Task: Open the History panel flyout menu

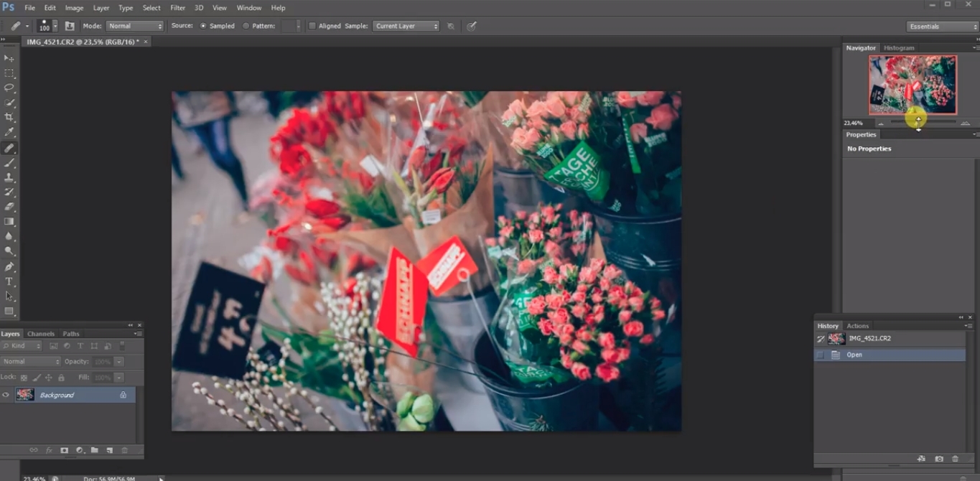Action: pyautogui.click(x=969, y=326)
